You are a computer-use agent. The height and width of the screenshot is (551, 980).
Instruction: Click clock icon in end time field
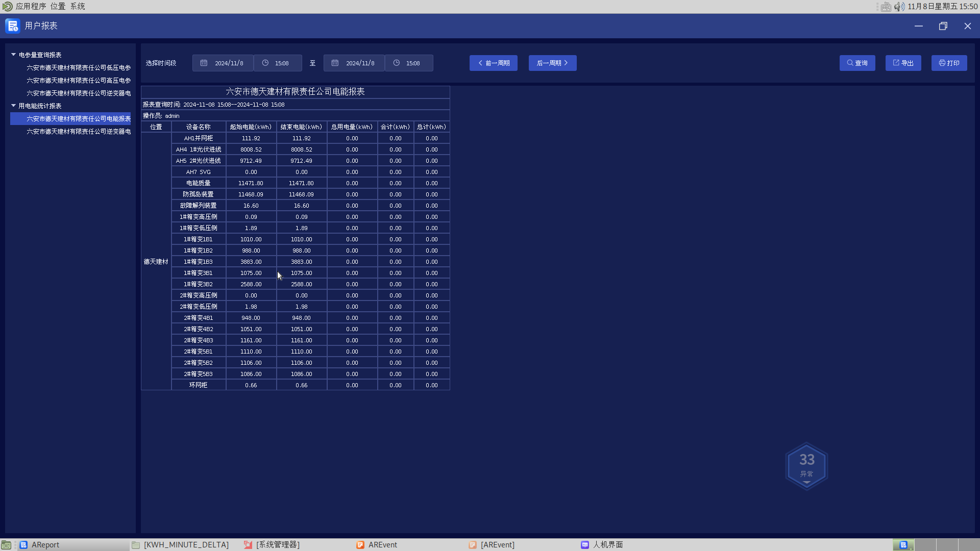[x=397, y=63]
